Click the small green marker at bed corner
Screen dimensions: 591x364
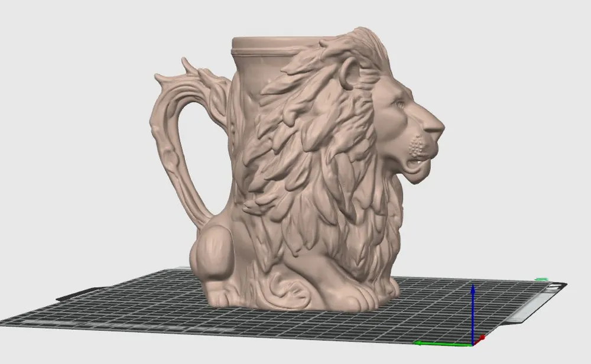[541, 279]
